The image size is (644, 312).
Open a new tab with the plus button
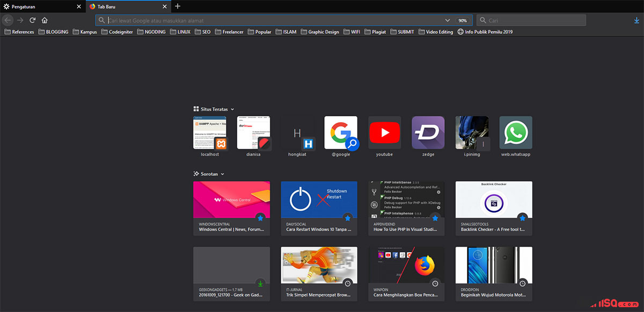tap(178, 6)
